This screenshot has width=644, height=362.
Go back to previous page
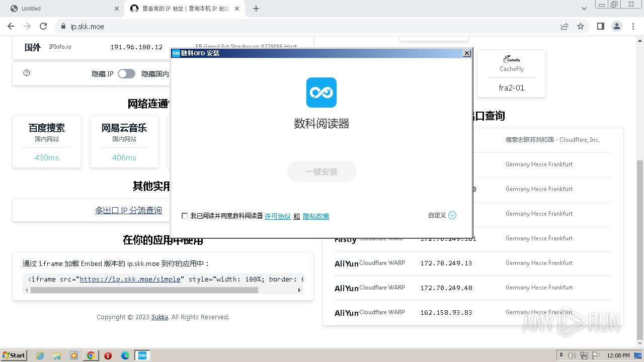[x=11, y=26]
